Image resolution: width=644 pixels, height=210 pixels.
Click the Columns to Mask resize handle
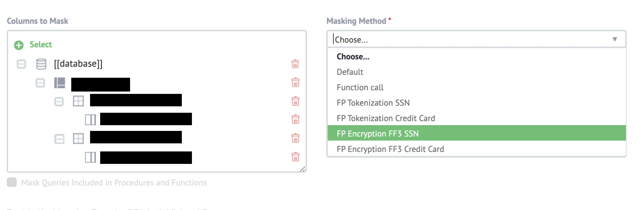tap(303, 169)
